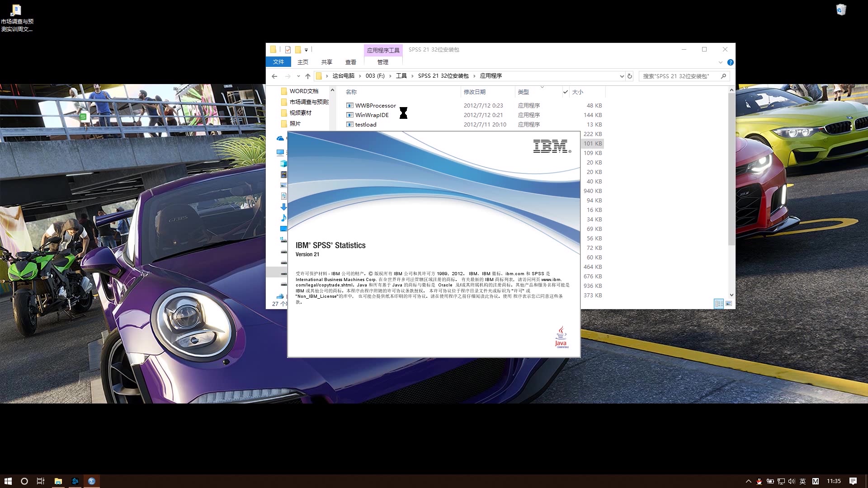Open the 市场调查与预测实训周文 desktop file

tap(17, 18)
